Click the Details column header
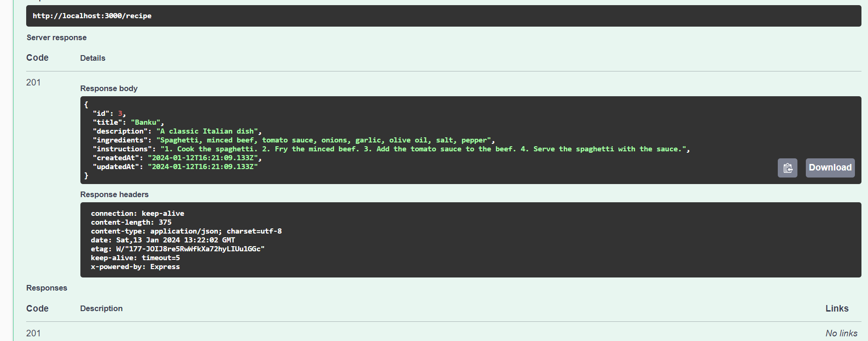868x341 pixels. click(x=92, y=57)
